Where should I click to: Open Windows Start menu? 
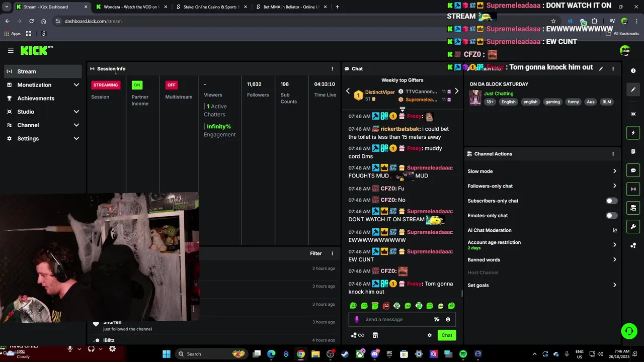click(167, 354)
